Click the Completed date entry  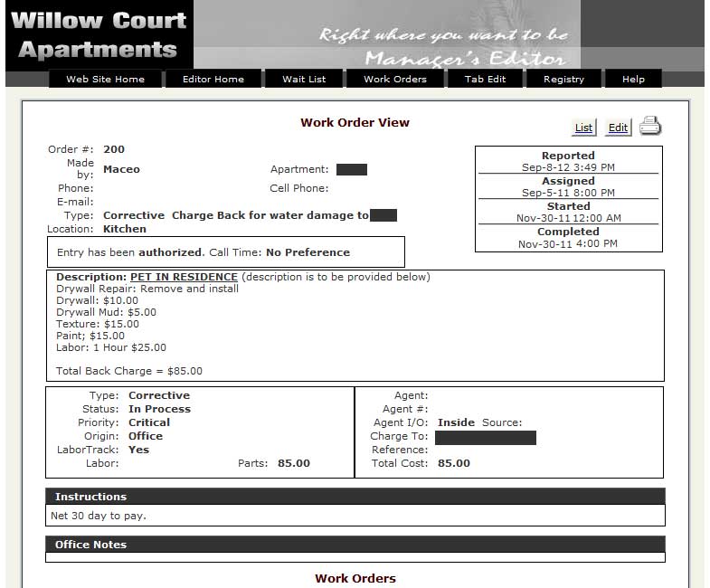[x=568, y=243]
